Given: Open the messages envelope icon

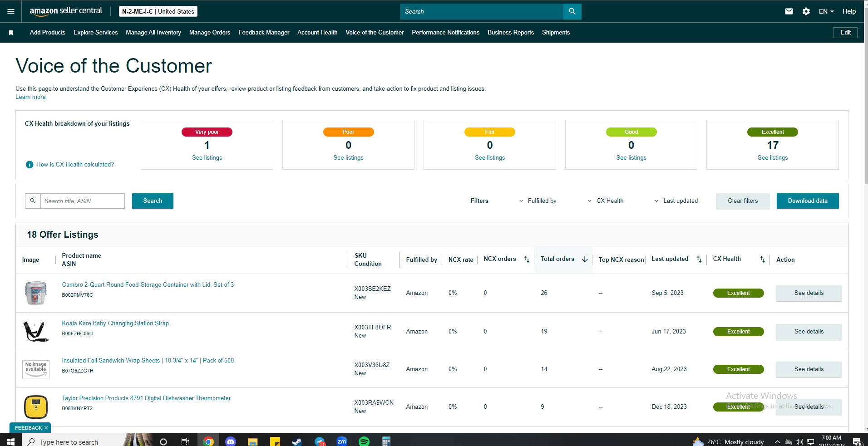Looking at the screenshot, I should pyautogui.click(x=789, y=11).
